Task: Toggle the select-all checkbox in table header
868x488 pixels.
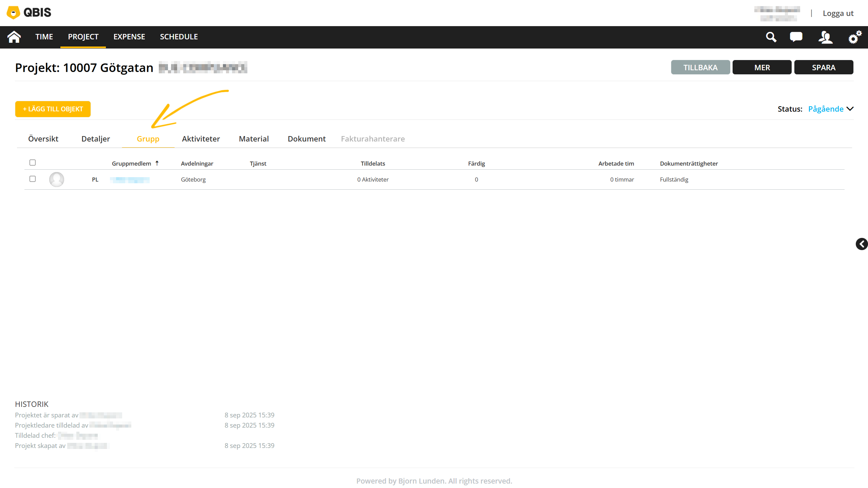Action: (33, 163)
